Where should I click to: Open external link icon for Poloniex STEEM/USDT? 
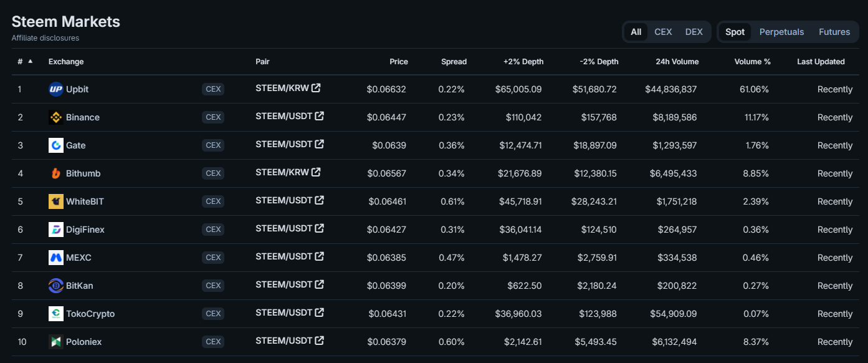coord(319,341)
